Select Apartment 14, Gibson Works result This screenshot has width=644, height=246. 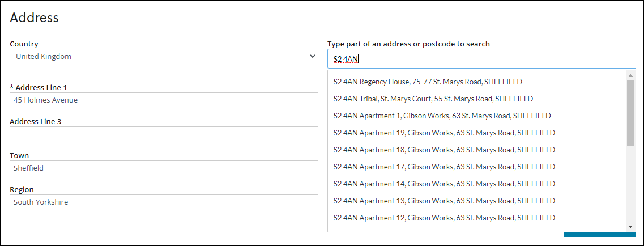click(x=444, y=184)
